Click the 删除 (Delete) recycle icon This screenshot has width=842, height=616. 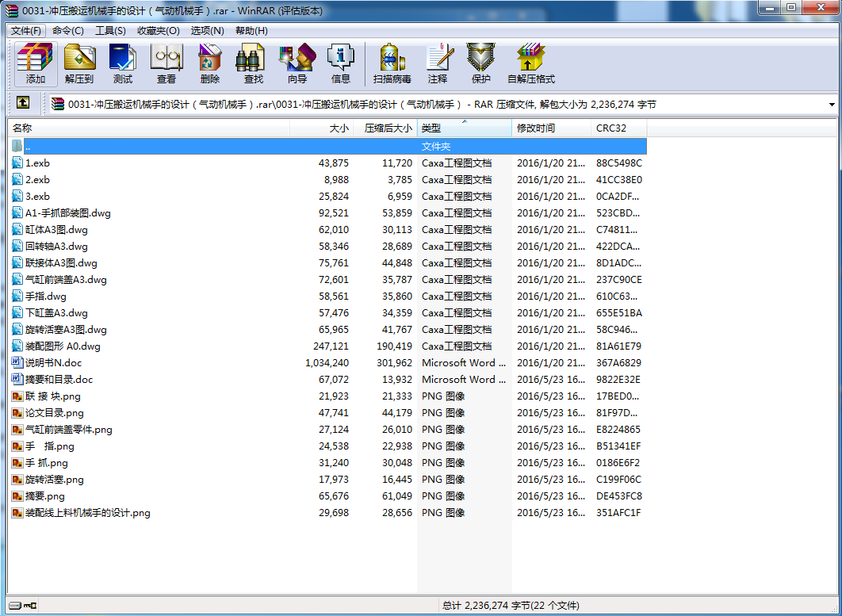pos(210,63)
